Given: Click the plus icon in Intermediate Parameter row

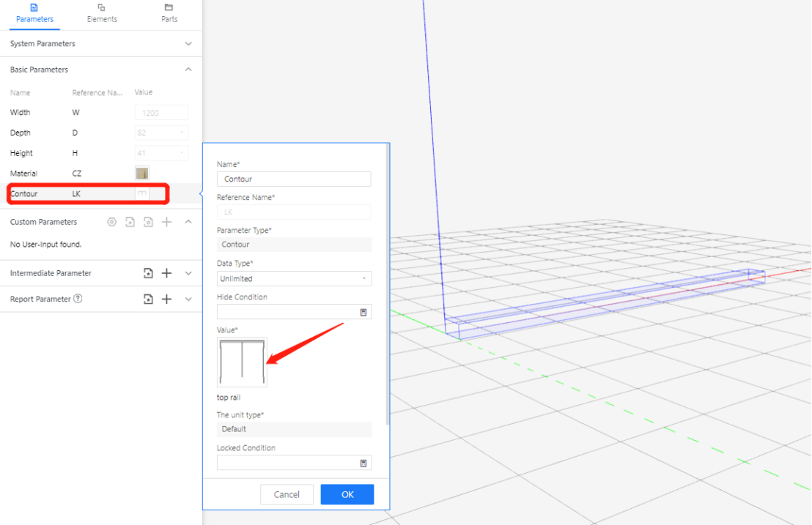Looking at the screenshot, I should [166, 273].
